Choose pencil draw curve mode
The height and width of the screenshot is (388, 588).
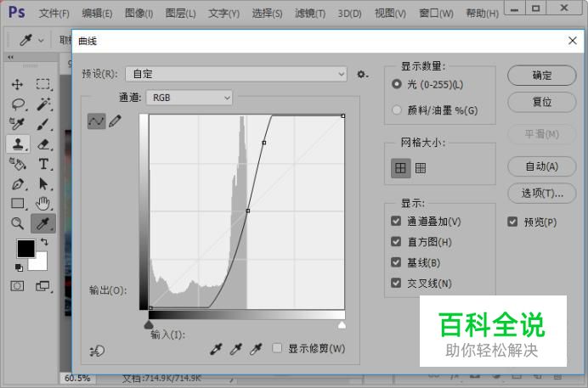point(115,121)
